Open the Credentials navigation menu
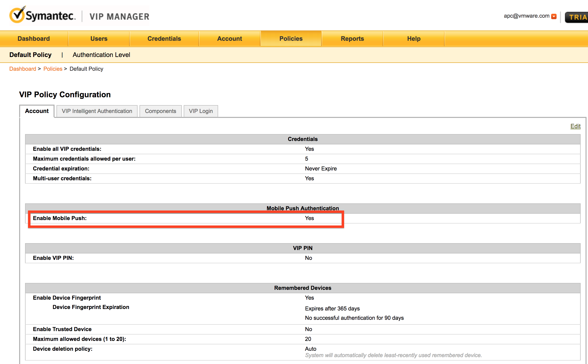The width and height of the screenshot is (588, 364). [x=164, y=39]
